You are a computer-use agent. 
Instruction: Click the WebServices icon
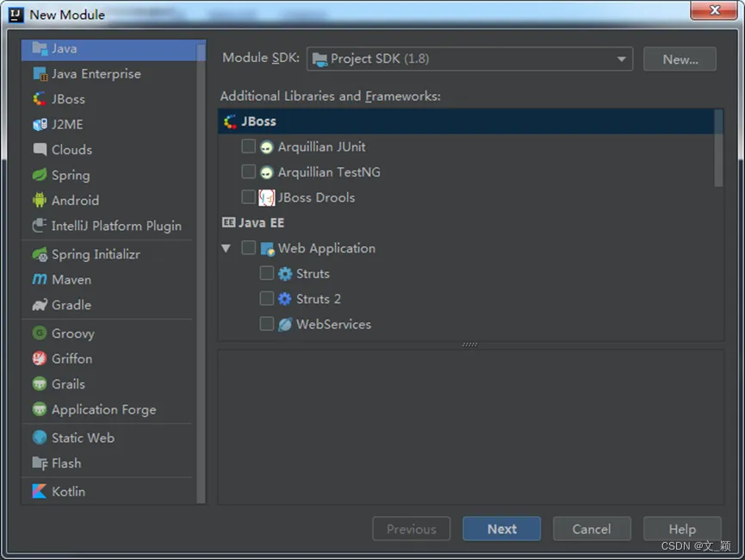click(x=284, y=324)
